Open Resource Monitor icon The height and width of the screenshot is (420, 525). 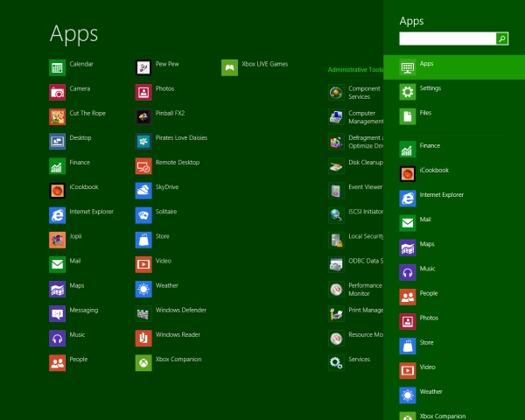(336, 339)
